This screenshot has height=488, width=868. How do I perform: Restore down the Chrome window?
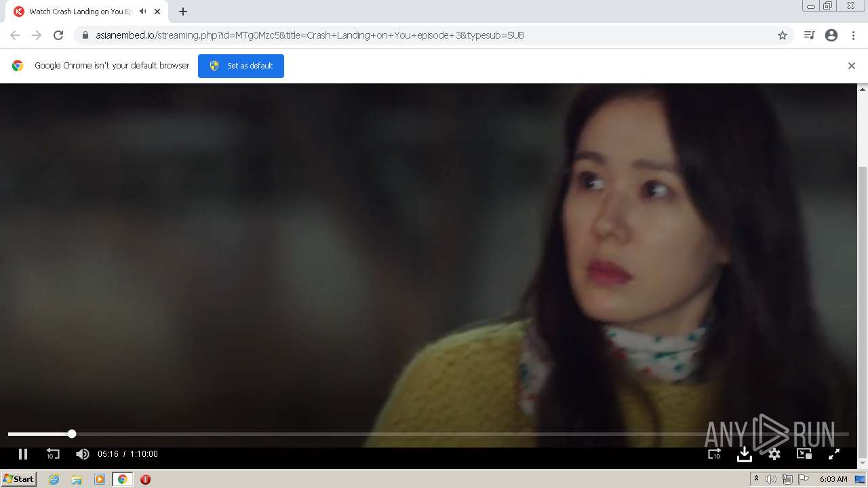tap(828, 6)
